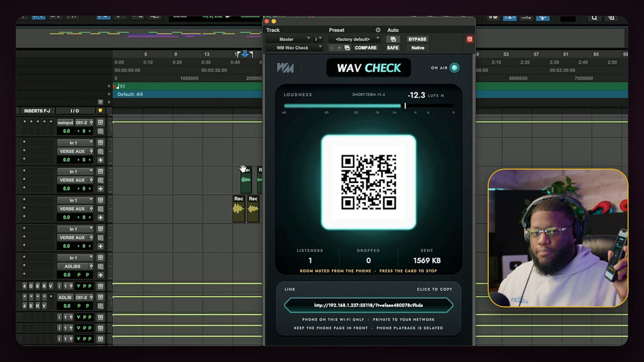Image resolution: width=644 pixels, height=362 pixels.
Task: Click first insert slot dot on noinput track
Action: pyautogui.click(x=24, y=122)
